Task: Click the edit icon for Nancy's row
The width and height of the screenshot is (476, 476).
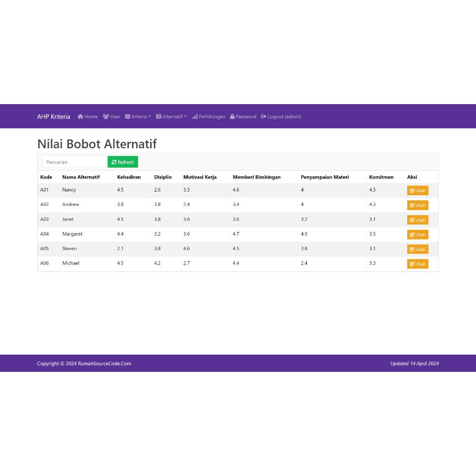Action: tap(412, 191)
